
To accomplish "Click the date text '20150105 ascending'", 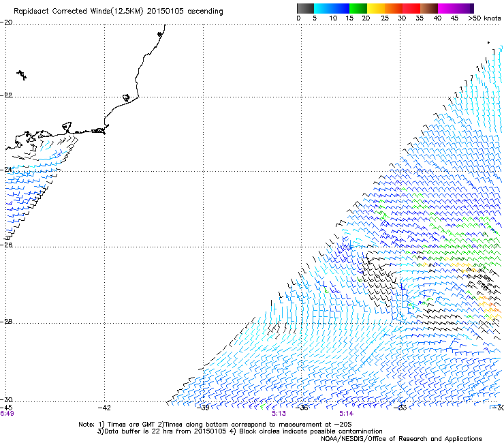I will coord(185,11).
